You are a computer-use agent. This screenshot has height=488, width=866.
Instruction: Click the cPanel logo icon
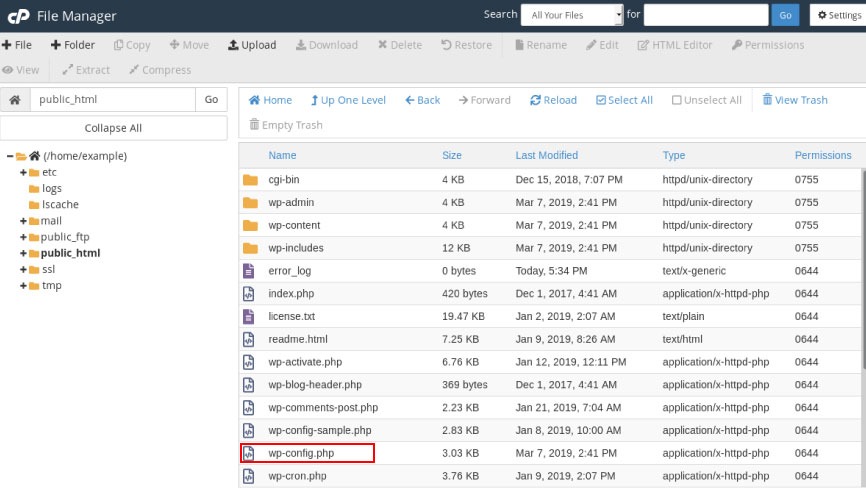18,16
